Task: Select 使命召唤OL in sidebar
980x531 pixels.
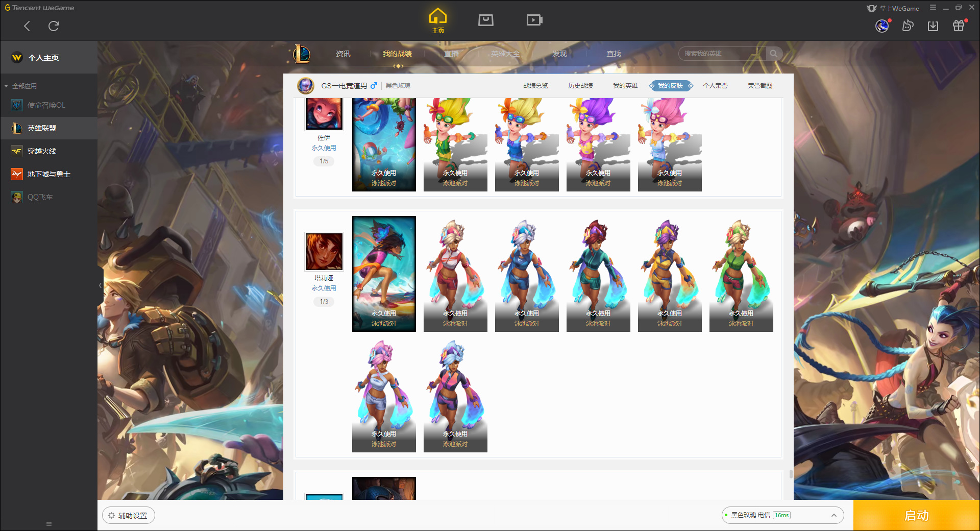Action: pyautogui.click(x=49, y=105)
